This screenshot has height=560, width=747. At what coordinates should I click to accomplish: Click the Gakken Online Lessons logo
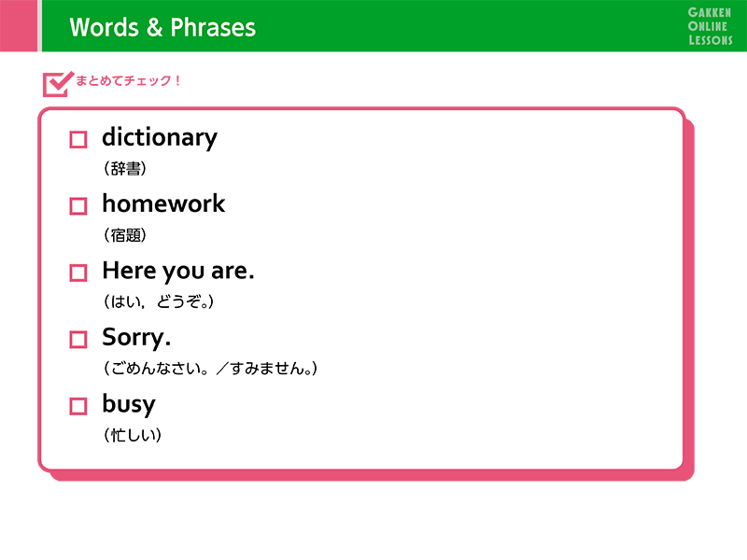point(710,27)
